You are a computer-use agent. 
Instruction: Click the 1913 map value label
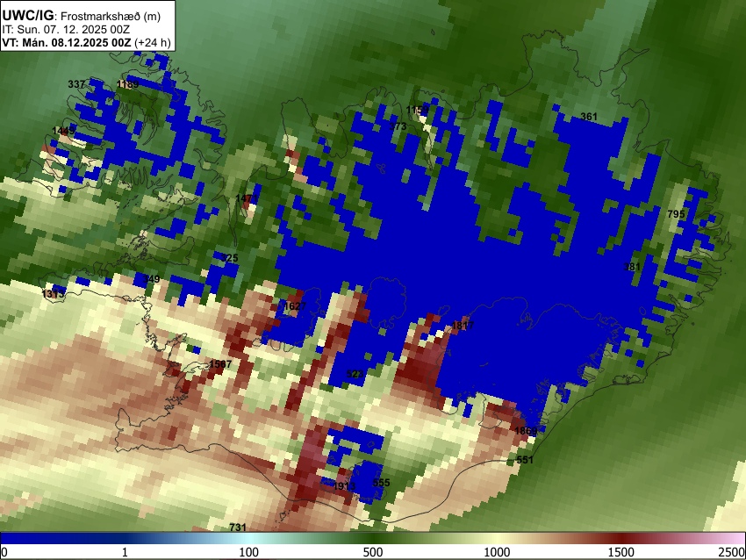click(x=344, y=486)
